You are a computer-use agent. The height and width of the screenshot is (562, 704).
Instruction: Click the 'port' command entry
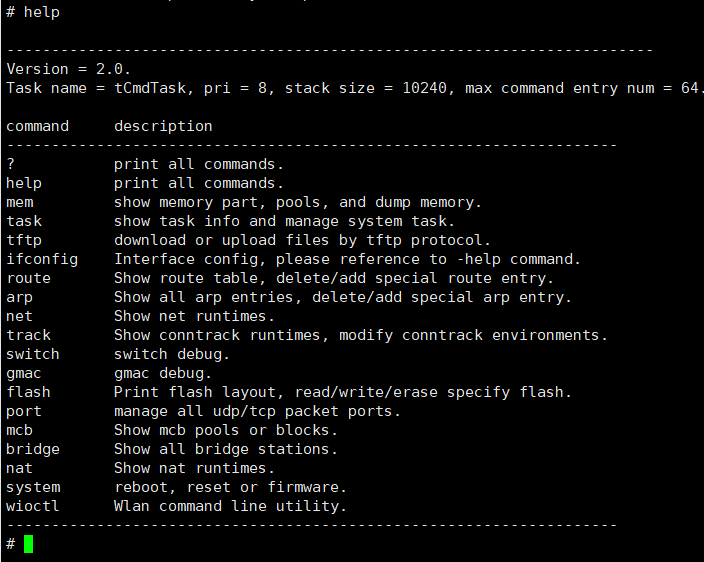[24, 411]
